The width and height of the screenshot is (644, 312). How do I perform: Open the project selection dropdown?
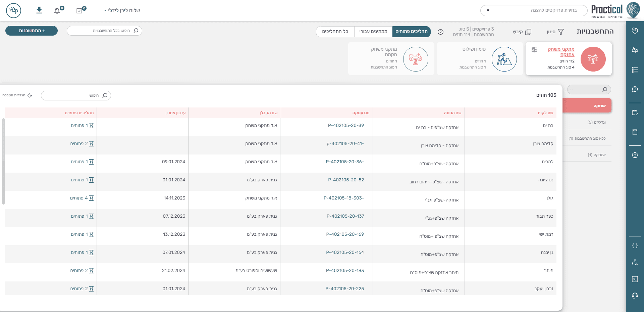coord(534,10)
